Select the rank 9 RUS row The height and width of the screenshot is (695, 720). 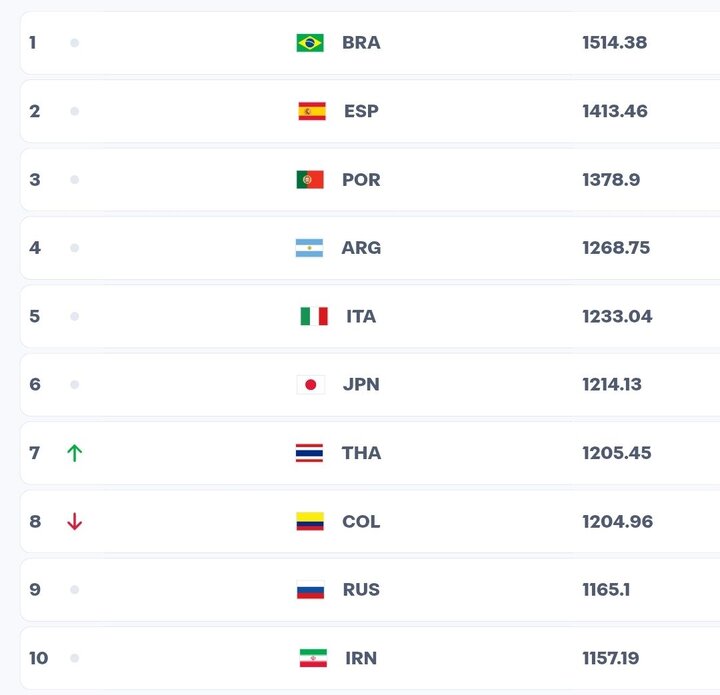[370, 590]
